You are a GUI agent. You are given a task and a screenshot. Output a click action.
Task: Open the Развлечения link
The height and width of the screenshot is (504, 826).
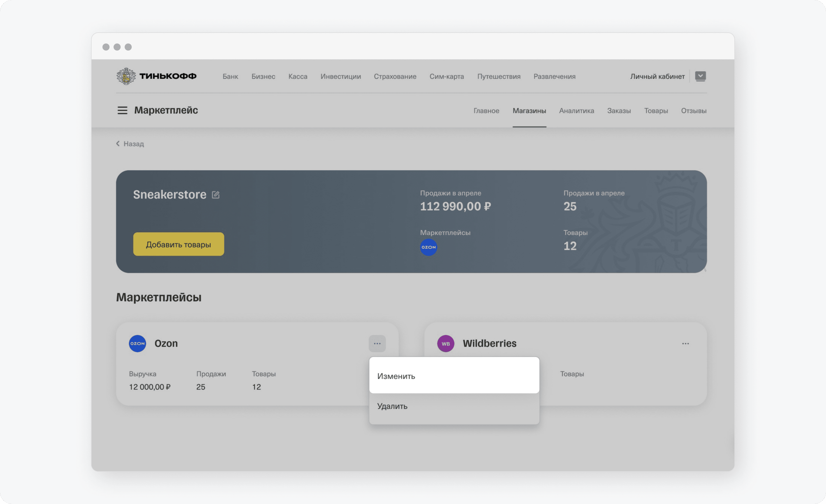click(554, 76)
